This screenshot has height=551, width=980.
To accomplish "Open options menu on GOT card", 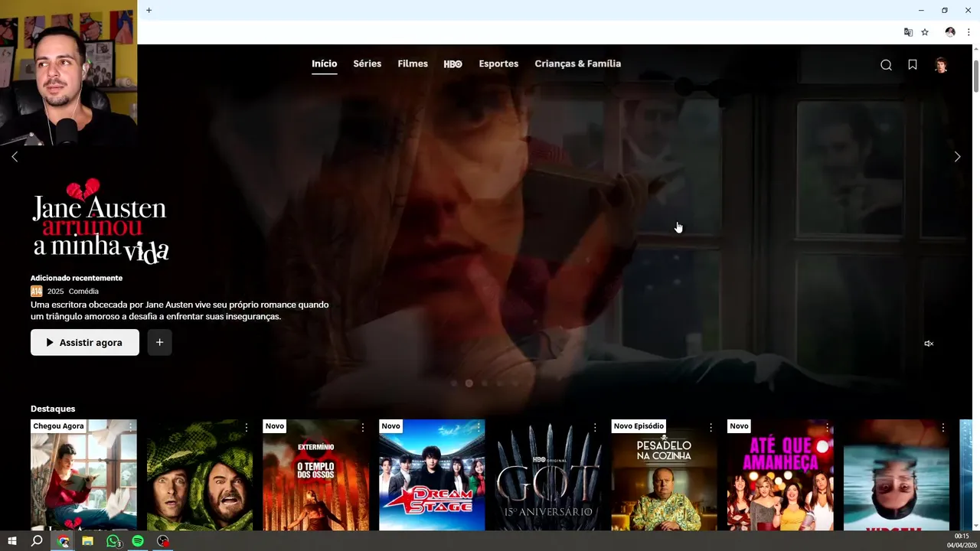I will [x=595, y=427].
